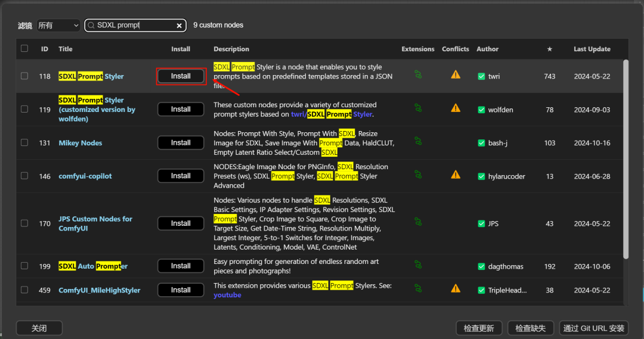Viewport: 644px width, 339px height.
Task: Select the comfyui-copilot row checkbox
Action: pyautogui.click(x=24, y=176)
